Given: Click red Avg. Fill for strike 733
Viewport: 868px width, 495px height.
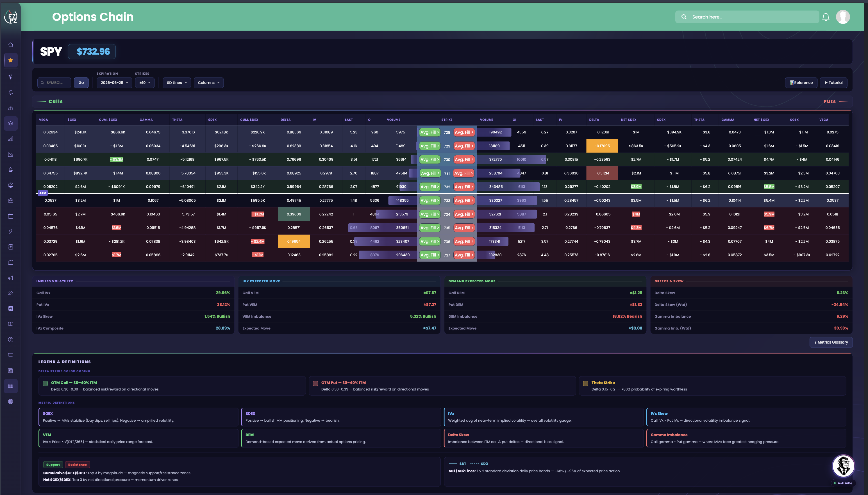Looking at the screenshot, I should [x=464, y=201].
